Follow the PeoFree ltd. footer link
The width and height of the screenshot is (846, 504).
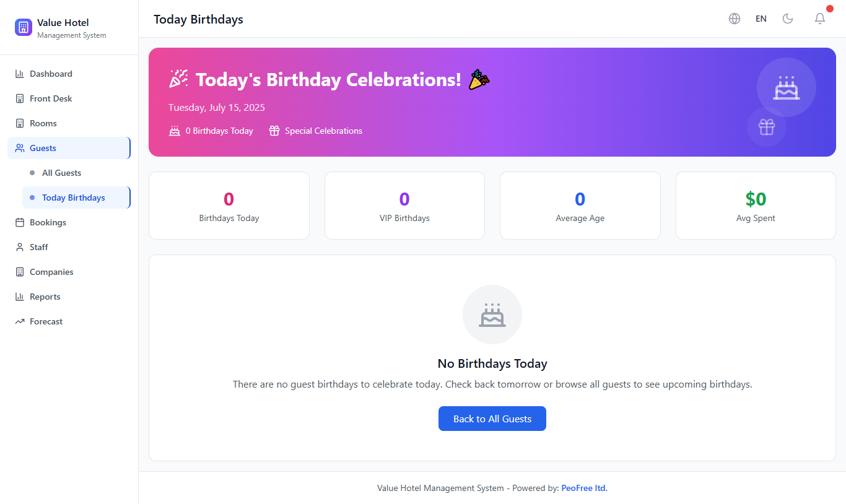(x=584, y=488)
